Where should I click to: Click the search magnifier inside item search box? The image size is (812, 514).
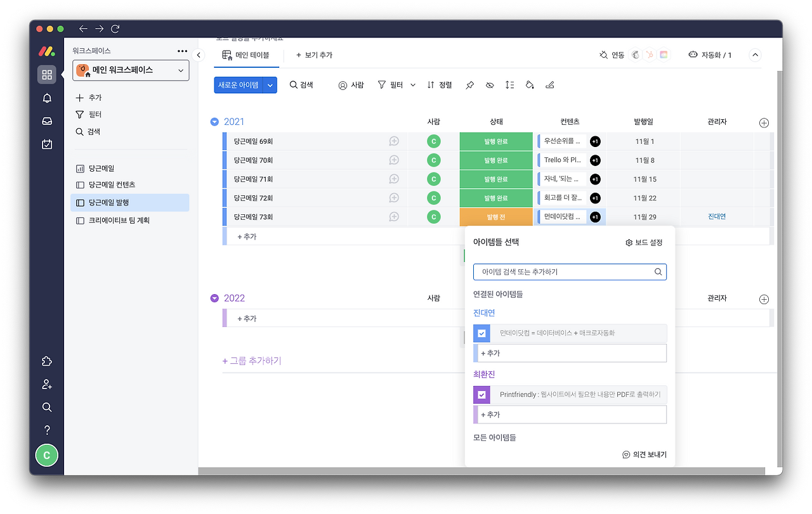pyautogui.click(x=658, y=272)
